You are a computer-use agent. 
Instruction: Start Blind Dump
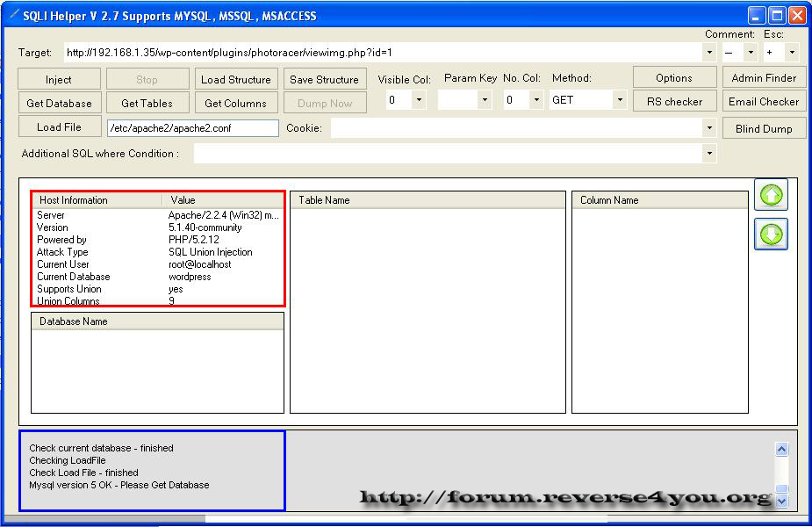point(764,128)
